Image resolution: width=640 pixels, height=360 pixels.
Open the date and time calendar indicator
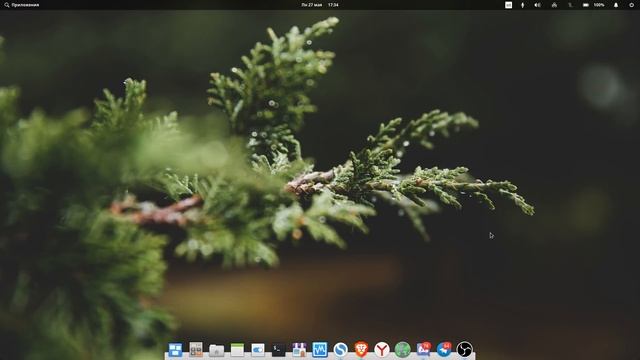(x=320, y=5)
